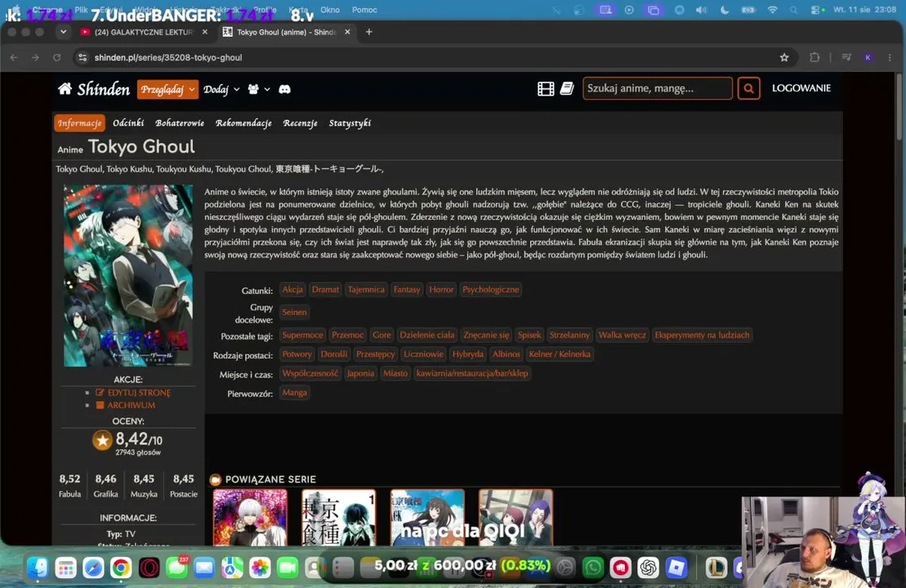The width and height of the screenshot is (906, 588).
Task: Open the manga book icon
Action: 567,88
